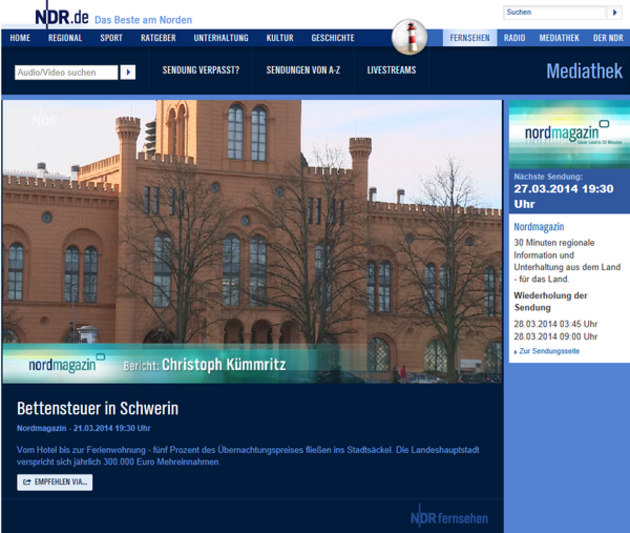Open the Livestreams page
Viewport: 630px width, 533px height.
391,71
